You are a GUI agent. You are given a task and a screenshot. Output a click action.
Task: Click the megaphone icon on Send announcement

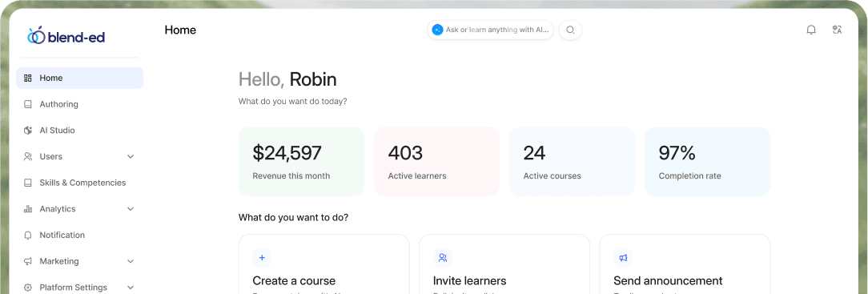(x=623, y=257)
